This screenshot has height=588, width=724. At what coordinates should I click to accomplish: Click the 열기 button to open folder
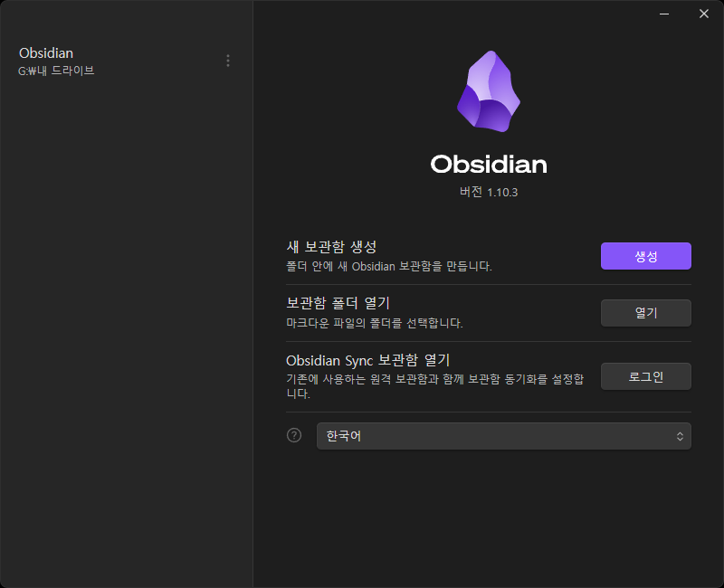645,313
